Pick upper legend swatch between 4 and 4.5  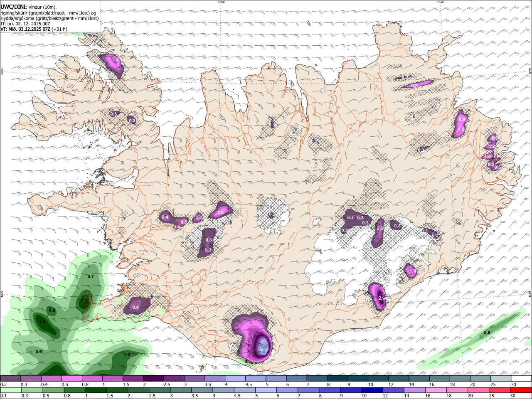[235, 378]
